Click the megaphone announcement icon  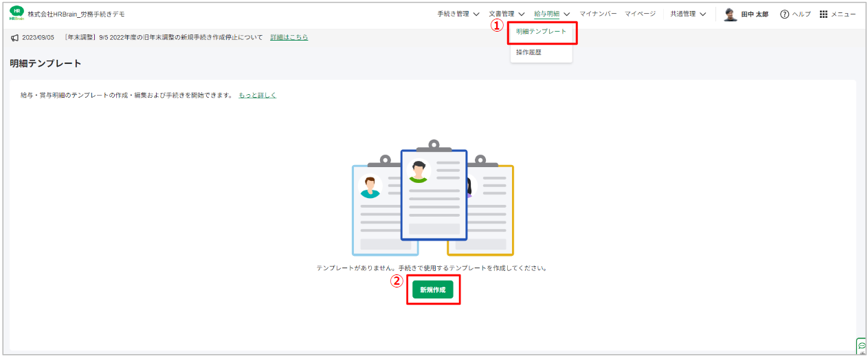coord(14,37)
